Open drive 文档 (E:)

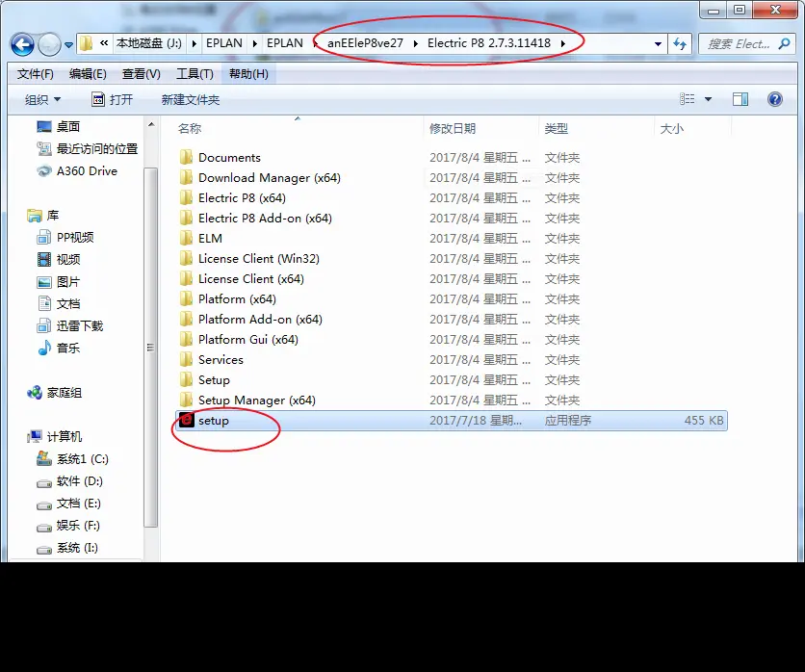(68, 504)
